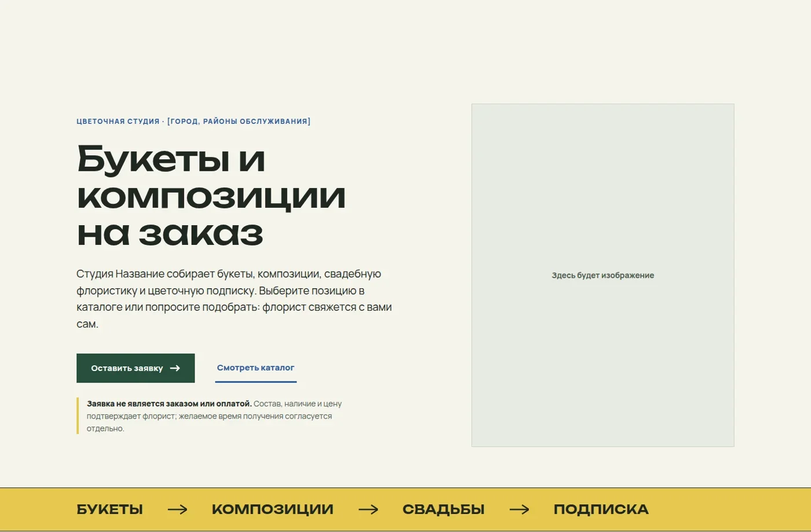Click the paragraph starting 'Студия Название собирает букеты'
811x532 pixels.
(235, 299)
